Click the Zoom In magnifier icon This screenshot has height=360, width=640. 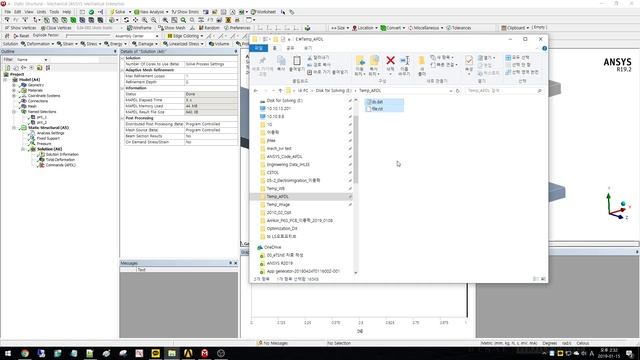click(x=144, y=20)
